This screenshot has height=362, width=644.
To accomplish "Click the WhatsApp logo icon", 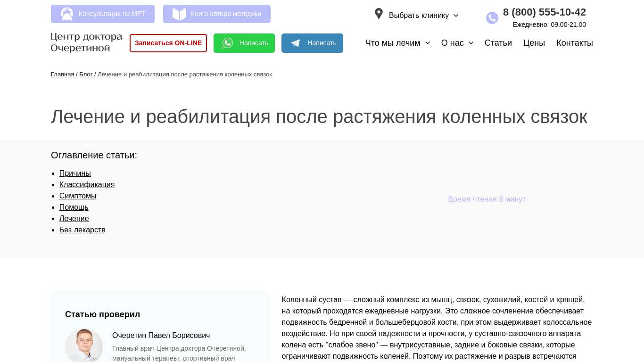I will point(228,43).
